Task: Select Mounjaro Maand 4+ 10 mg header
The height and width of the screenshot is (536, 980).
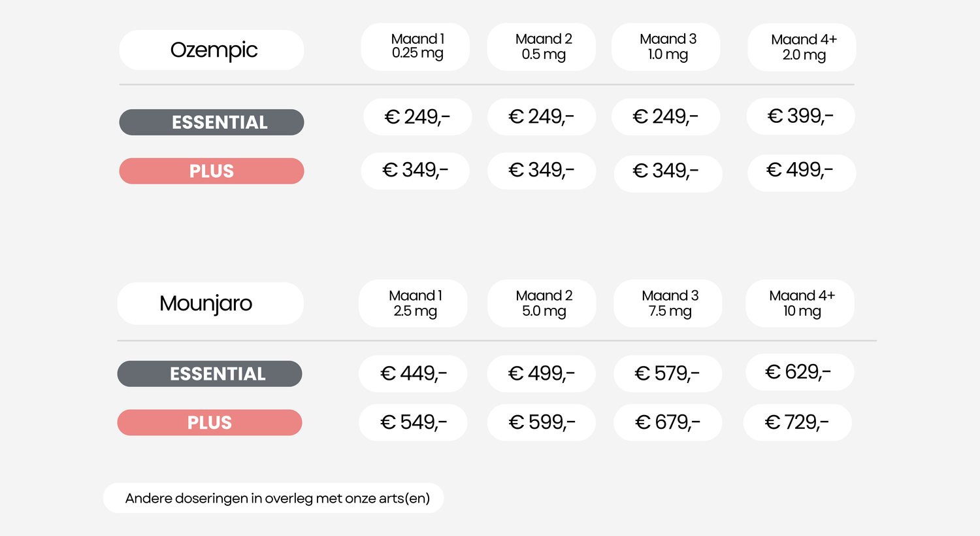Action: [x=800, y=303]
